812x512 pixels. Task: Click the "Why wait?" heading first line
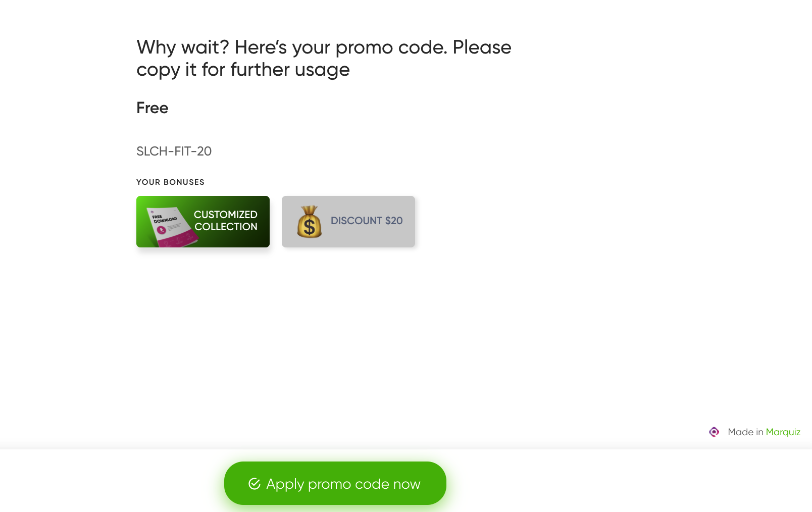[x=324, y=47]
